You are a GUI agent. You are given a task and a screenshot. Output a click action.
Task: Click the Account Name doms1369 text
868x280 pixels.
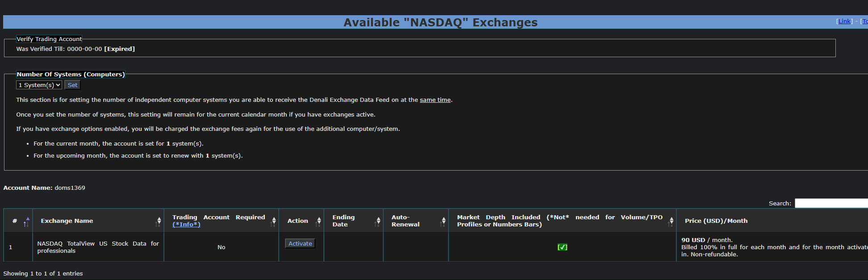[44, 188]
